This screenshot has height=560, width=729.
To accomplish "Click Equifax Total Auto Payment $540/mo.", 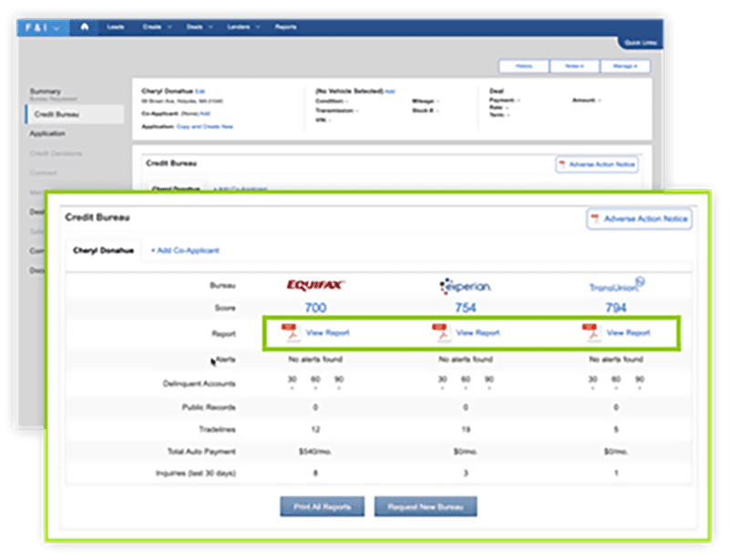I will tap(315, 452).
